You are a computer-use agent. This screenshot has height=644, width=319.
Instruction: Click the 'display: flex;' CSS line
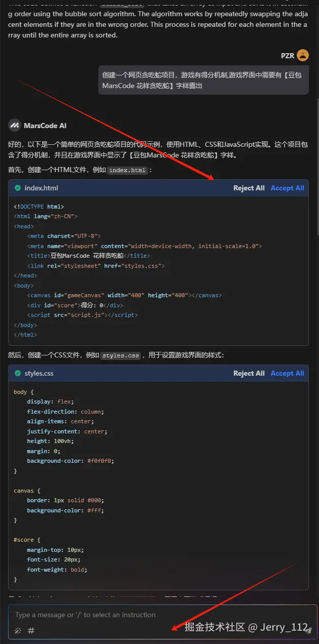(51, 401)
